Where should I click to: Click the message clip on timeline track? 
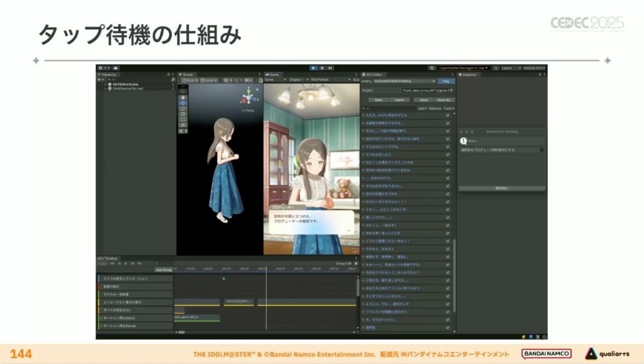(x=239, y=301)
